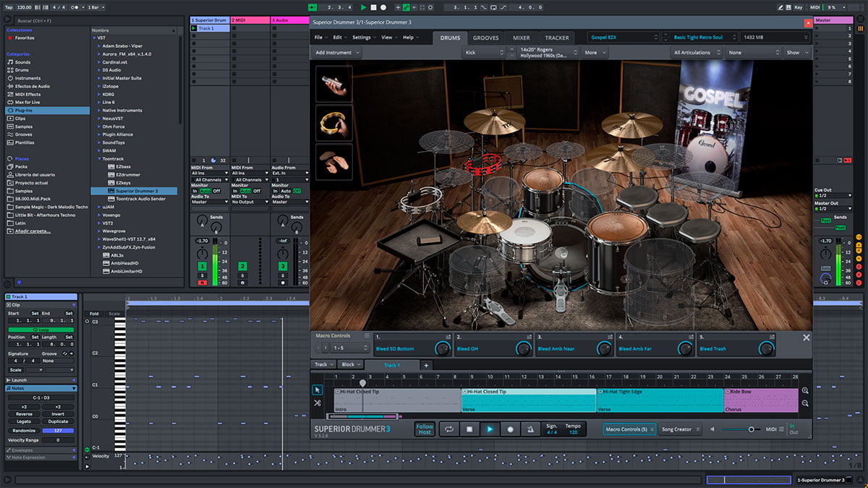
Task: Expand the Native Instruments folder
Action: pos(99,111)
